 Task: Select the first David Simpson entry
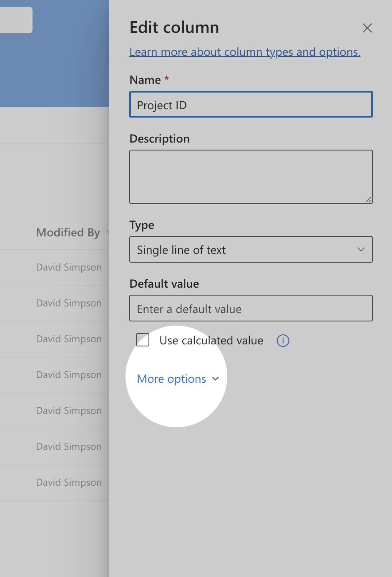pyautogui.click(x=69, y=267)
